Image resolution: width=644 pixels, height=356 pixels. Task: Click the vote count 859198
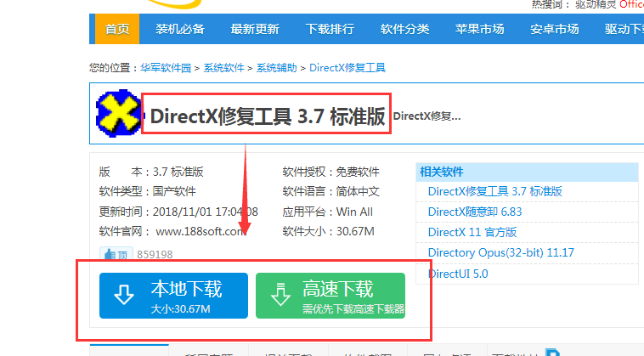tap(155, 255)
